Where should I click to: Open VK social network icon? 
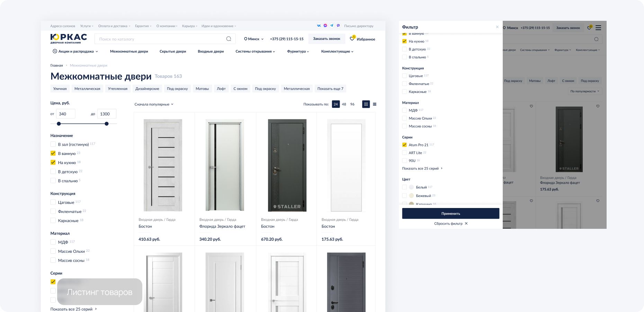pyautogui.click(x=319, y=26)
